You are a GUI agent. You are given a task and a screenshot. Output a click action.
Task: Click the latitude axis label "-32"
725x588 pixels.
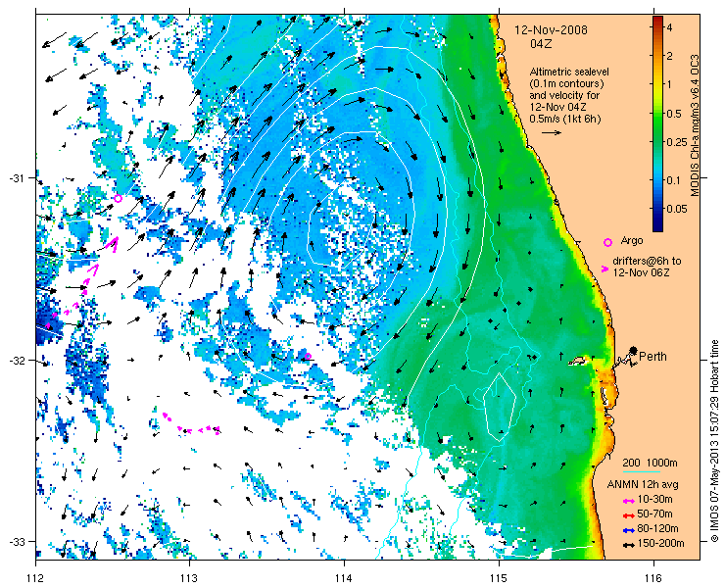[17, 360]
